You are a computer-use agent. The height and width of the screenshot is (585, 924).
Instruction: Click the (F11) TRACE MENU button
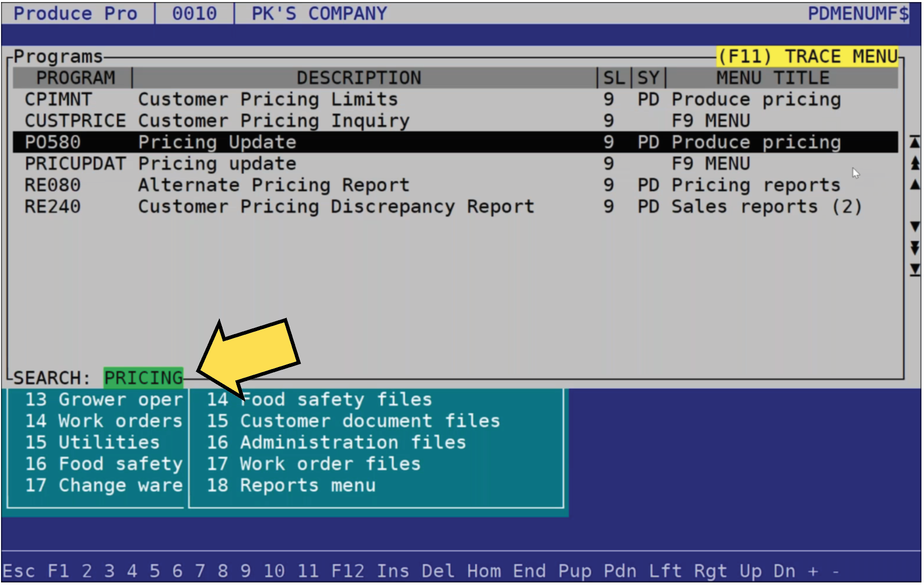pyautogui.click(x=807, y=56)
